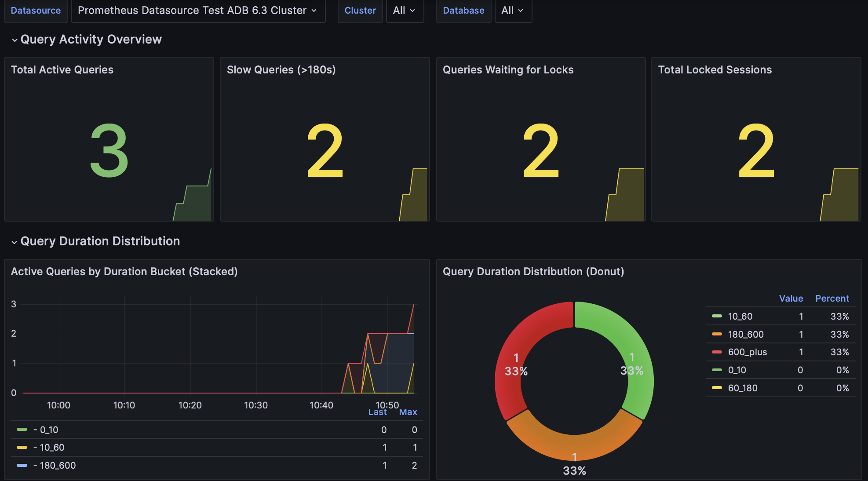This screenshot has width=868, height=481.
Task: Open the Prometheus datasource selector dropdown
Action: [198, 11]
